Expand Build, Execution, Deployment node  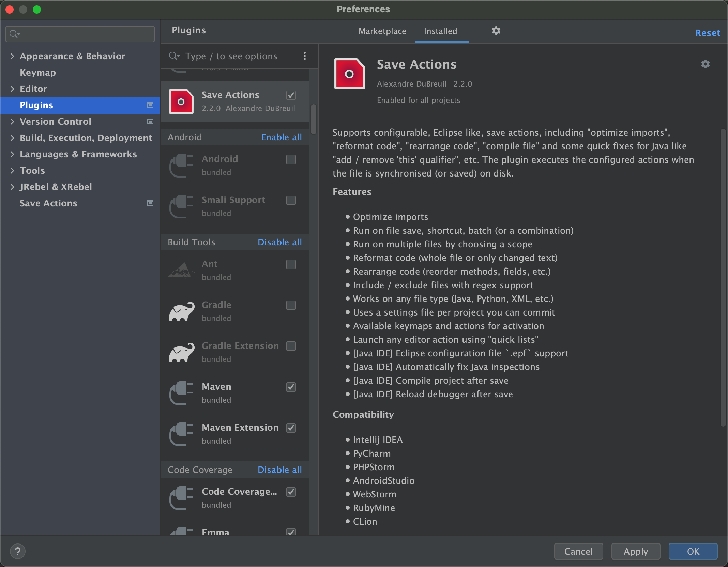(x=12, y=138)
